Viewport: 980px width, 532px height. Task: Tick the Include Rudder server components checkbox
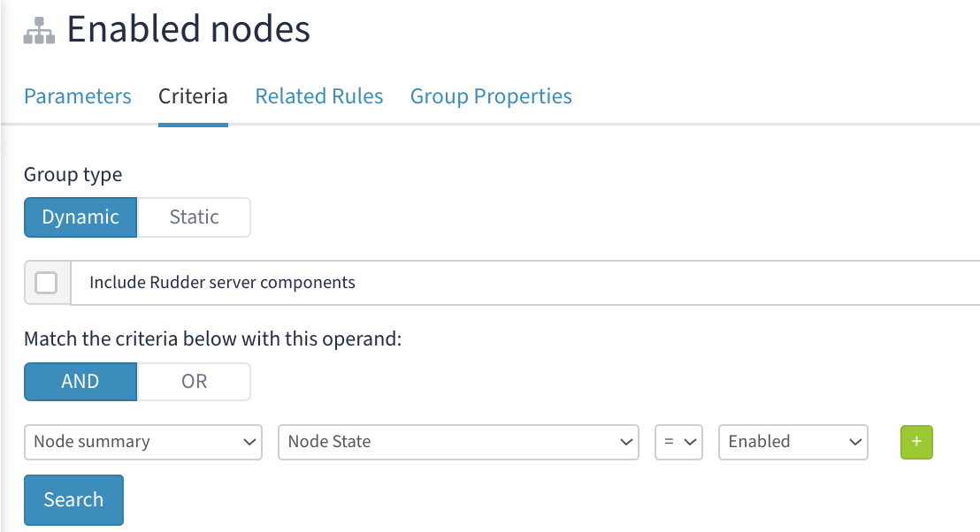pyautogui.click(x=46, y=283)
